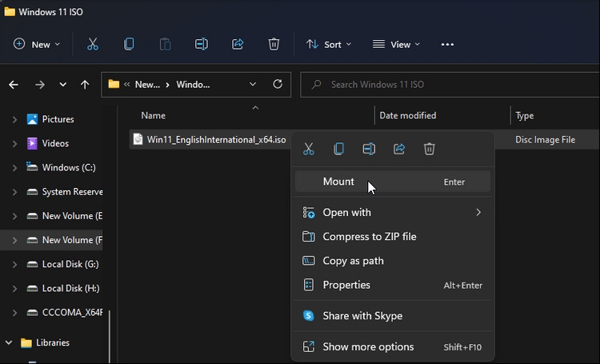Click the Search Windows 11 ISO field
Viewport: 600px width, 364px height.
tap(450, 85)
